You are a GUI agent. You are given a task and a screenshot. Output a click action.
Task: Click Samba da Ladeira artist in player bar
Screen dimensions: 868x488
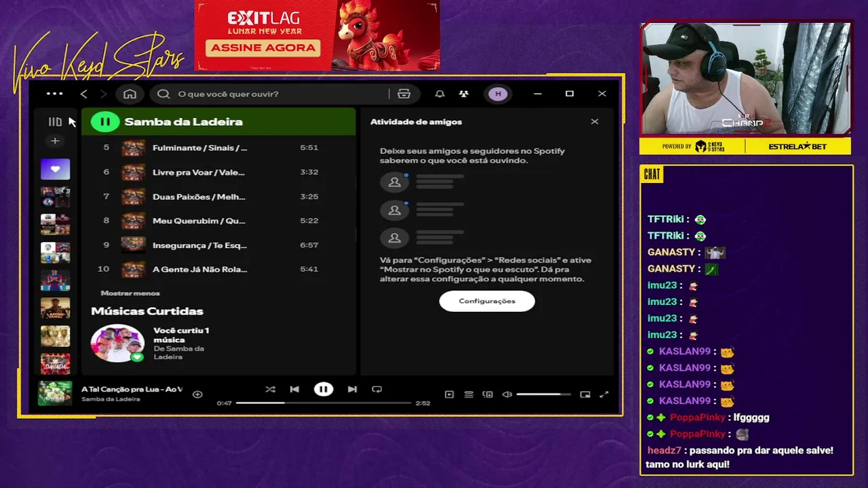tap(111, 399)
